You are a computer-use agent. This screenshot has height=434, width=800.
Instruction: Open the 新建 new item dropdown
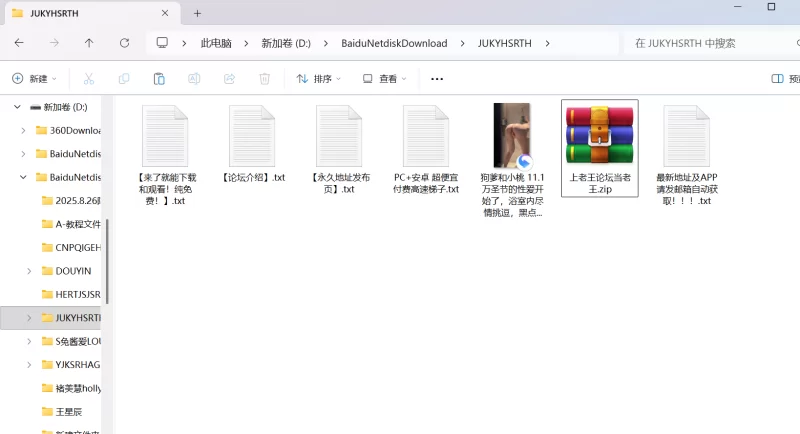point(35,78)
